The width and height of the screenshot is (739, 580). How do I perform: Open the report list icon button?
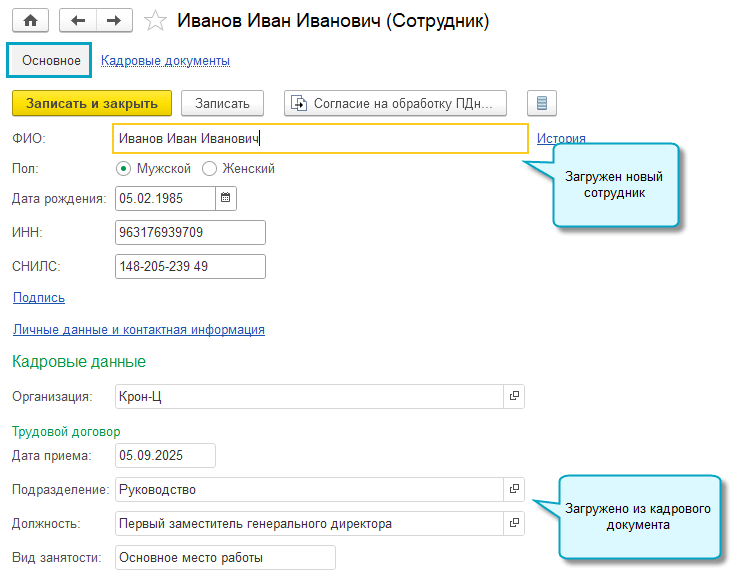[x=541, y=103]
